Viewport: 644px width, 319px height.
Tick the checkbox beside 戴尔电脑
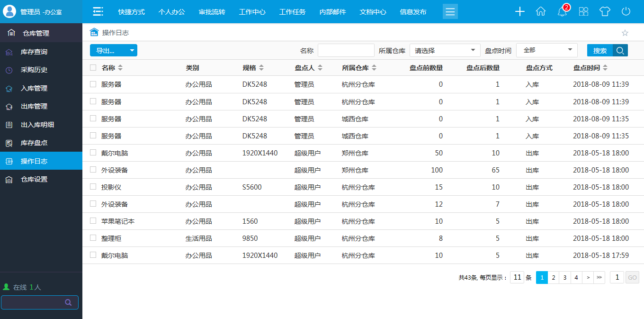click(93, 153)
